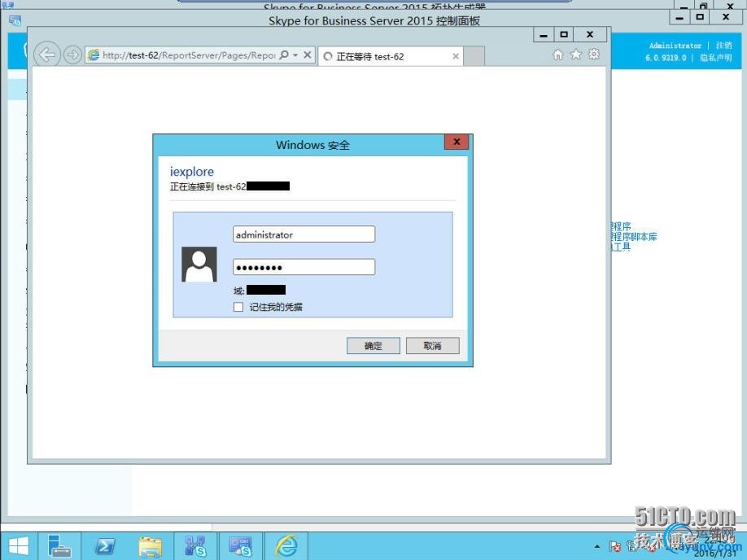Click the version number 6.0.9319.0
747x560 pixels.
pyautogui.click(x=666, y=58)
